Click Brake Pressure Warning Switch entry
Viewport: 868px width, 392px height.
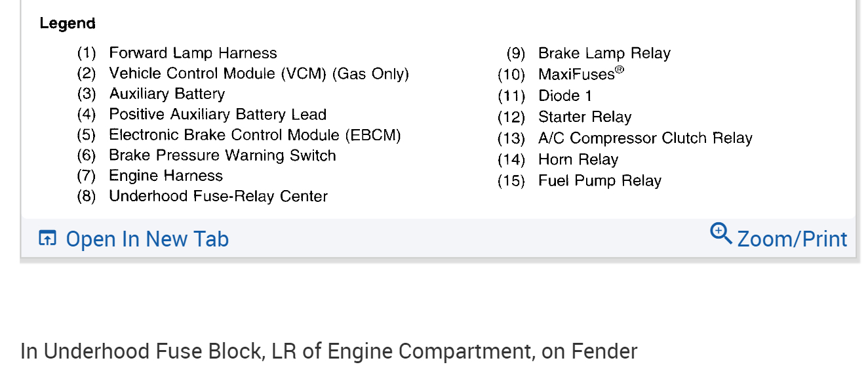222,155
